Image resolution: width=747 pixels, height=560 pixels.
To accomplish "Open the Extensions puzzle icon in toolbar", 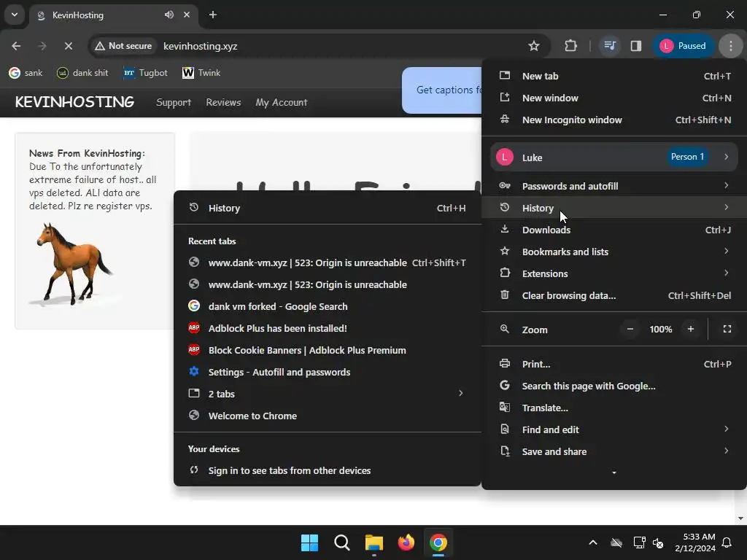I will click(570, 46).
